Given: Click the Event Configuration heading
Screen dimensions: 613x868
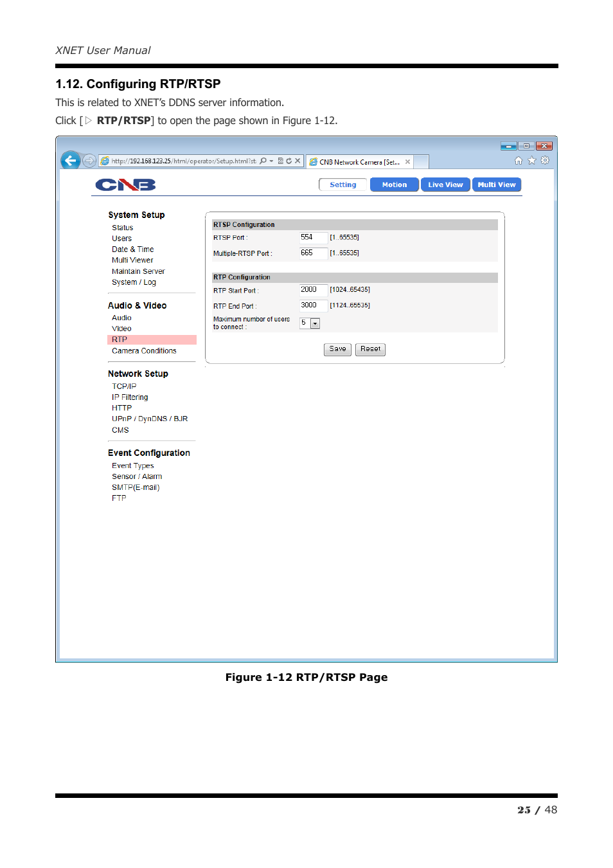Looking at the screenshot, I should click(x=149, y=453).
